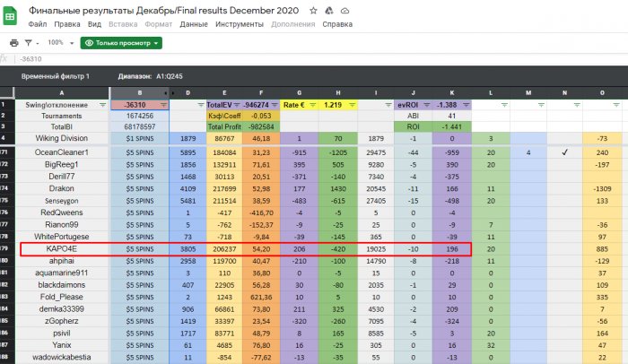Star this spreadsheet document
This screenshot has height=364, width=628.
[313, 11]
